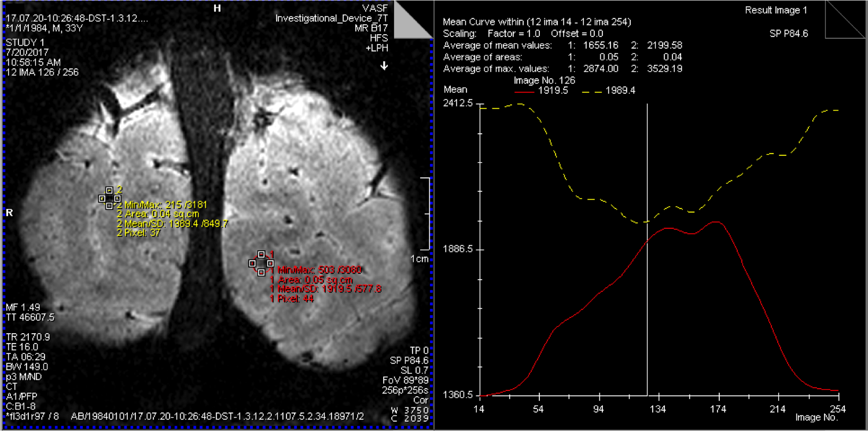
Task: Click the left handle of yellow ROI 2
Action: (x=101, y=198)
